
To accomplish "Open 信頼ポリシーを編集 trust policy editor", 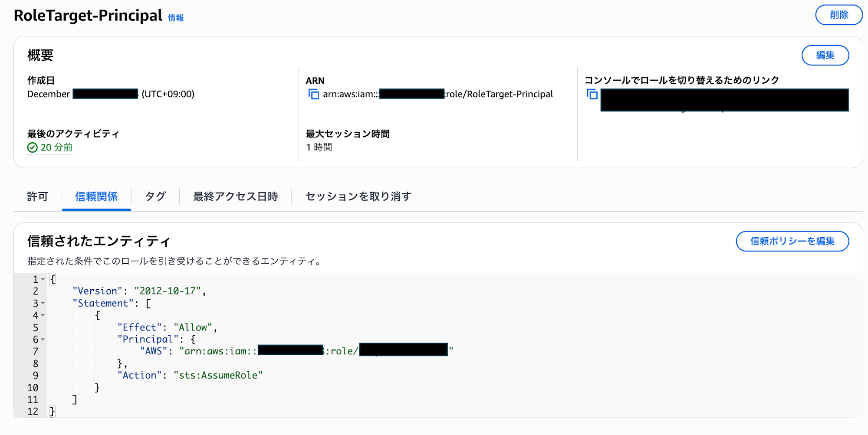I will (792, 241).
